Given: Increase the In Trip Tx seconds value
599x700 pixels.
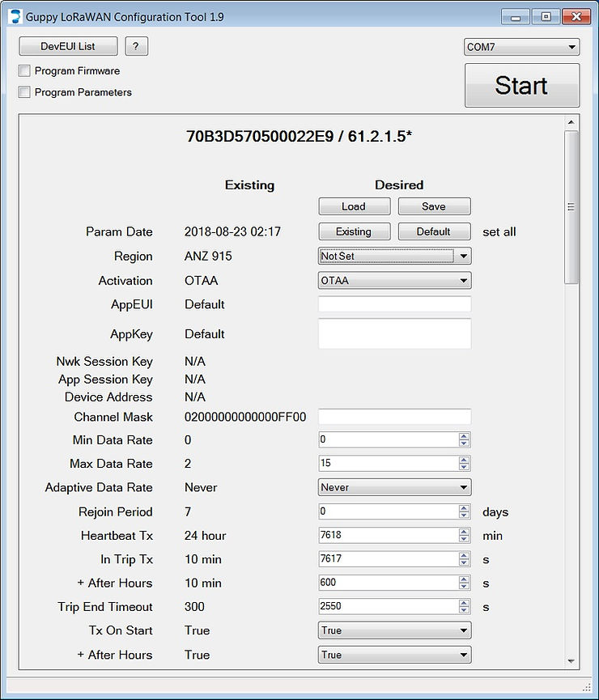Looking at the screenshot, I should [x=464, y=555].
